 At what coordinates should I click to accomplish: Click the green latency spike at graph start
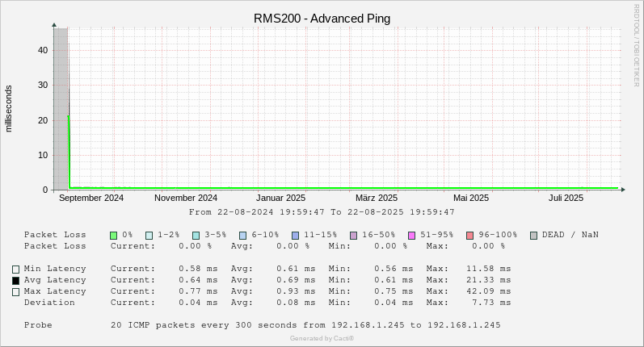(69, 152)
